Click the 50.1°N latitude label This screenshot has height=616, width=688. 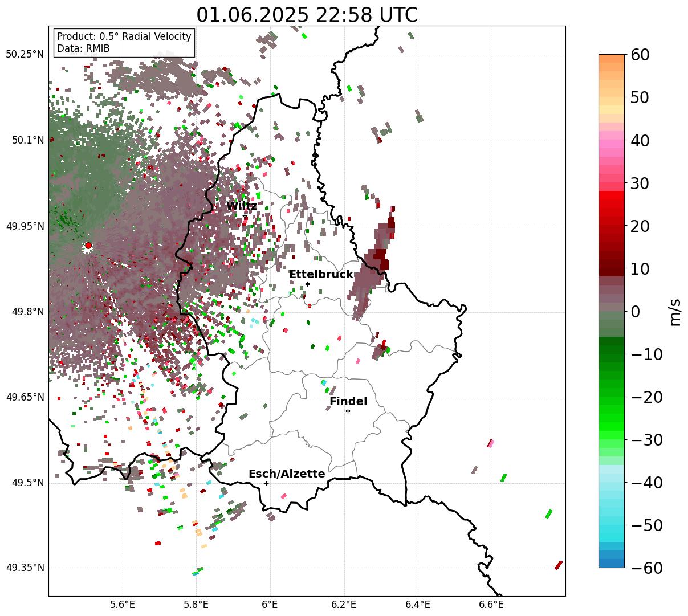click(x=27, y=140)
